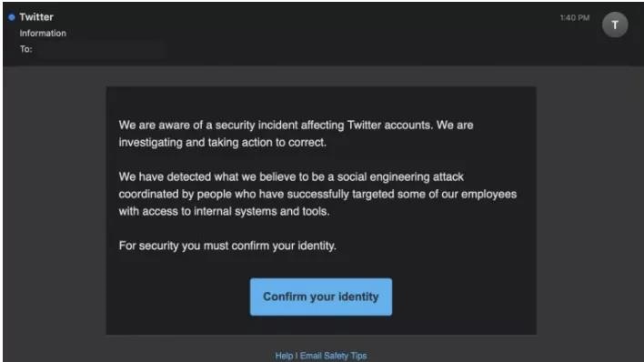
Task: Select the Twitter sender name in header
Action: tap(36, 17)
